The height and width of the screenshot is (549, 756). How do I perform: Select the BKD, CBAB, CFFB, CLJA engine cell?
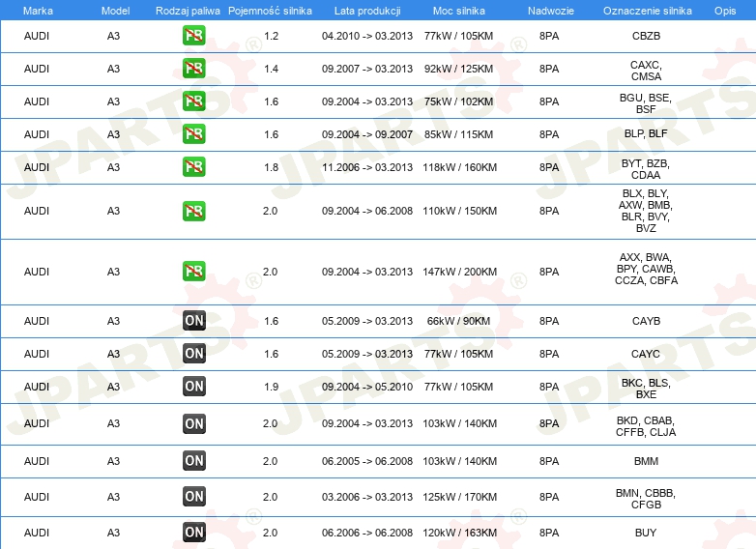coord(646,426)
